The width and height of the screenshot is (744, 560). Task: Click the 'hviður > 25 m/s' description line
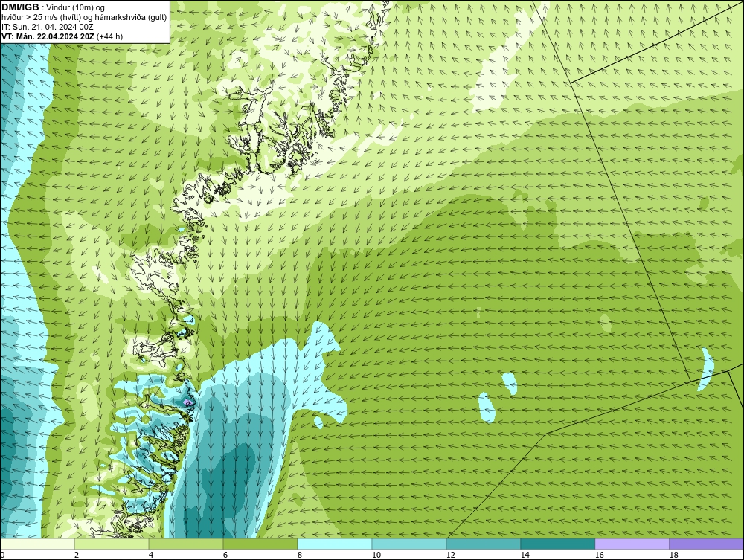click(x=84, y=17)
